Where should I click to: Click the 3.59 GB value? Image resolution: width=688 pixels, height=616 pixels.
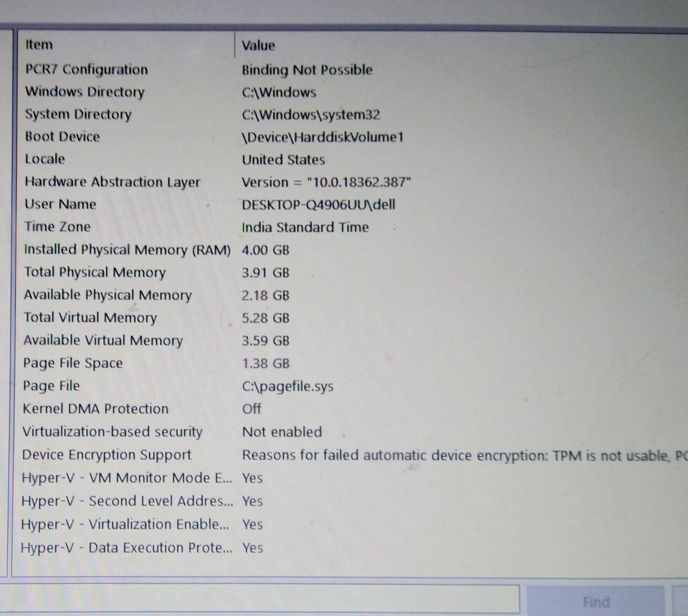[265, 341]
